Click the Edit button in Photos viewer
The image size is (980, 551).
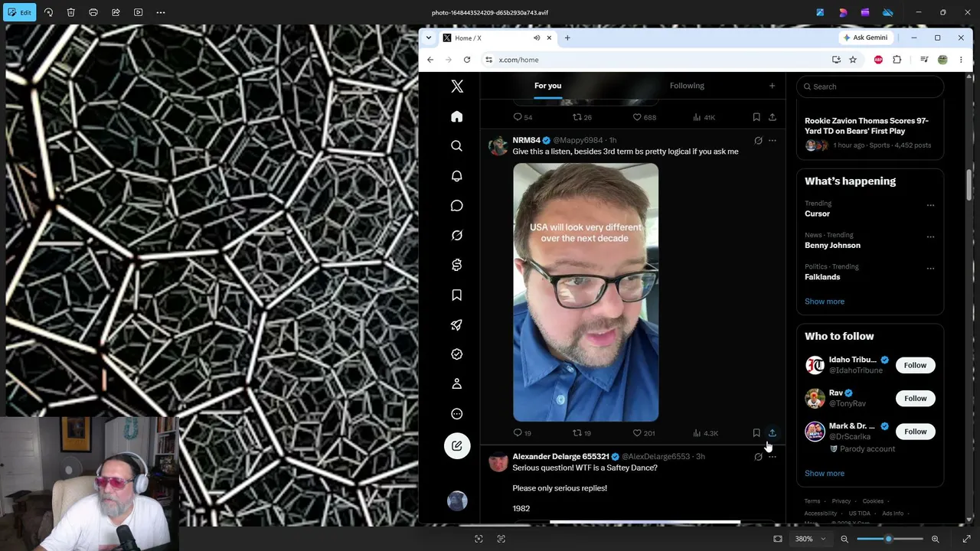[20, 12]
